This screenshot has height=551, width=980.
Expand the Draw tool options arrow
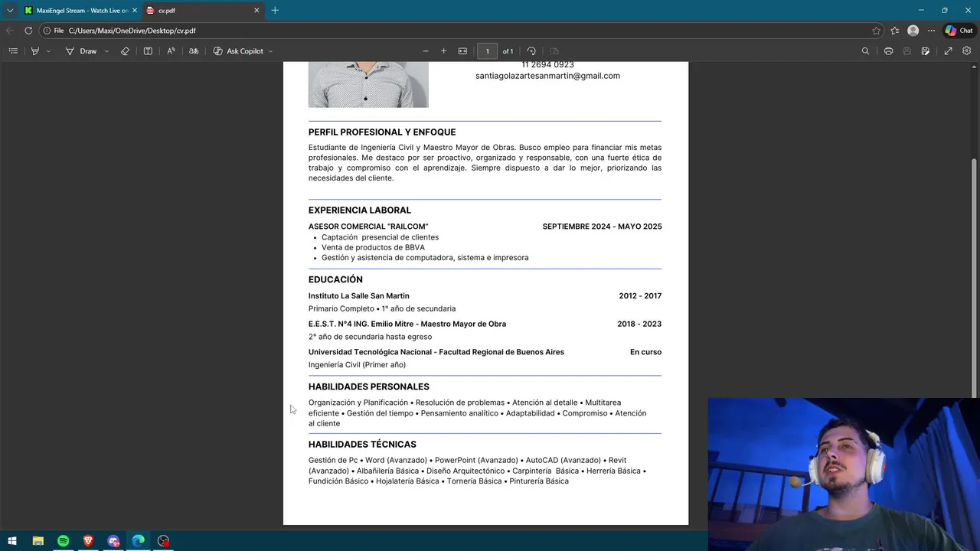point(106,51)
